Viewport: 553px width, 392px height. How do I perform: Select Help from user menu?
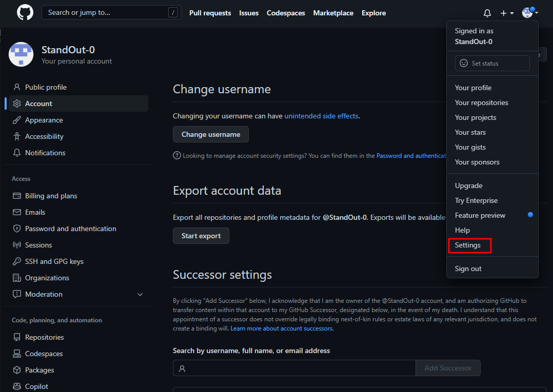tap(492, 230)
